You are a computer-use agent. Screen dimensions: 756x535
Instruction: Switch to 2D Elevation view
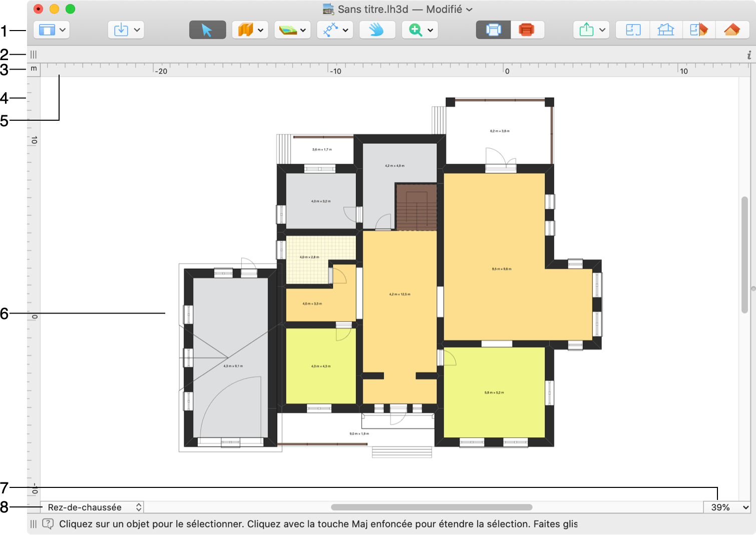click(x=666, y=30)
